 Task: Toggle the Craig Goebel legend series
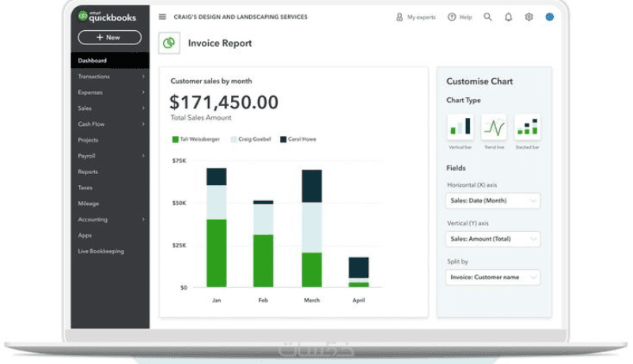pyautogui.click(x=251, y=139)
